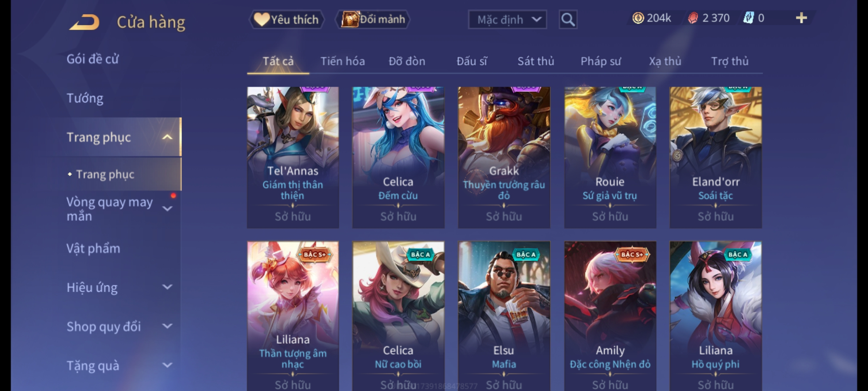Open Gói đề cử in sidebar
Image resolution: width=868 pixels, height=391 pixels.
[x=93, y=59]
